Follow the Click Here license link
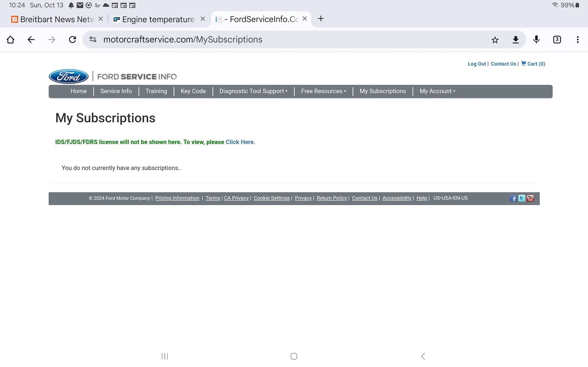 click(x=240, y=142)
